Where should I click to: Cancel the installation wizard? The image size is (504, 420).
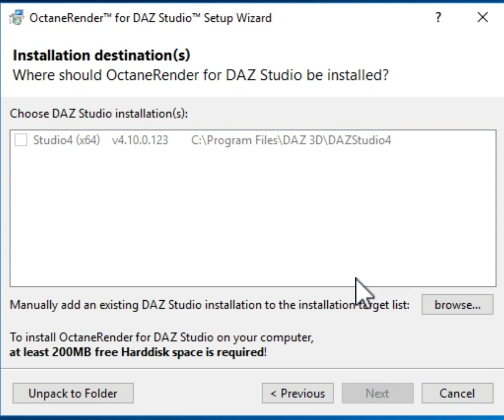(457, 393)
